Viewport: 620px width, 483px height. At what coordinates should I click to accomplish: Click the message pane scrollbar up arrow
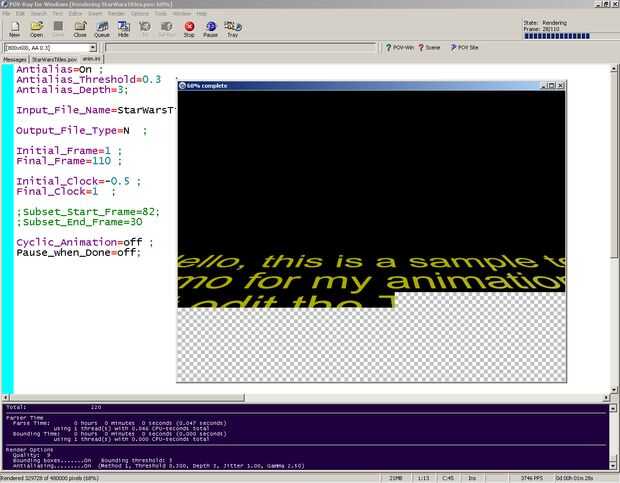613,408
